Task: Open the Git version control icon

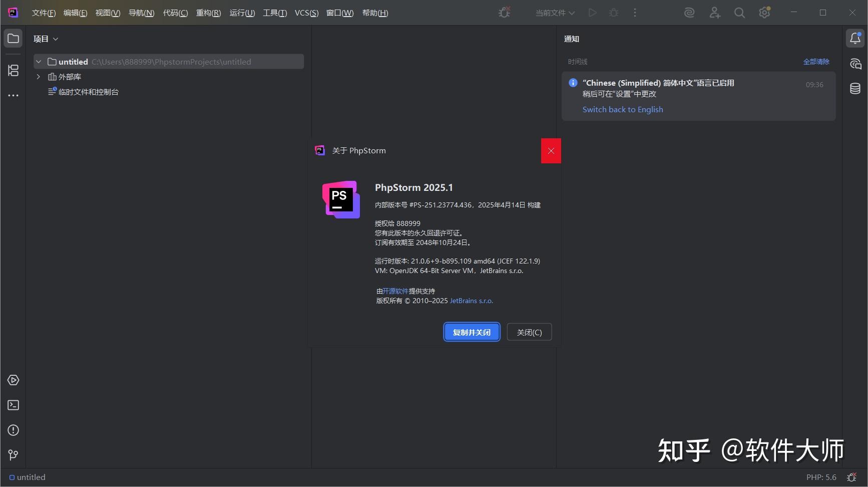Action: click(x=14, y=455)
